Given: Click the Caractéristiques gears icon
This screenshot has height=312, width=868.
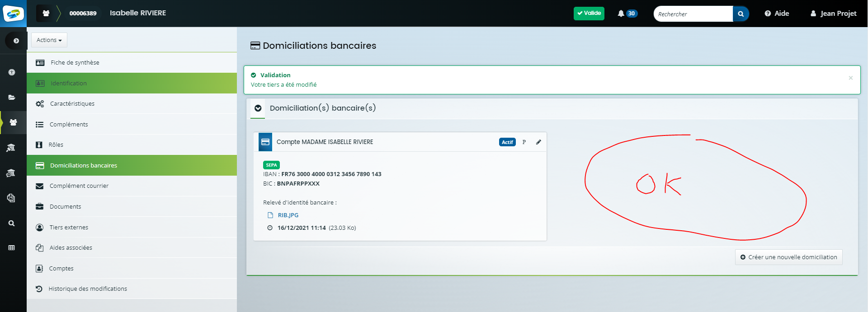Looking at the screenshot, I should (40, 104).
